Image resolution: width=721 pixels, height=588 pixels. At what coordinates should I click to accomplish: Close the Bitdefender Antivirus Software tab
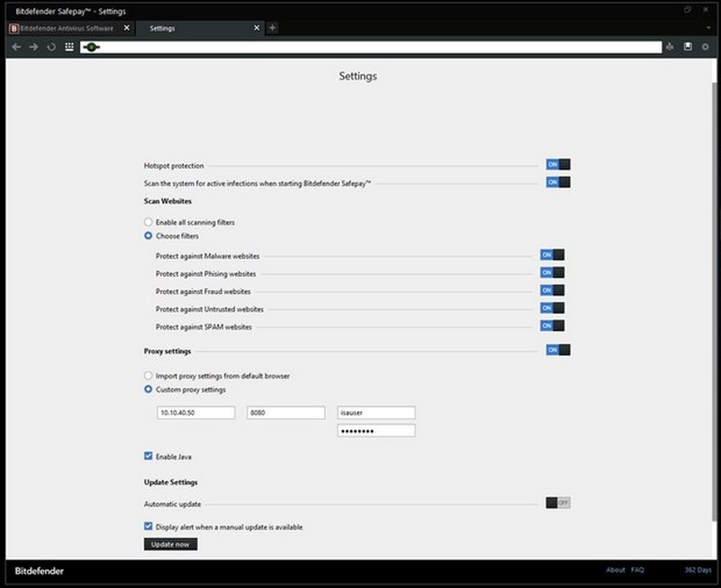click(x=126, y=28)
